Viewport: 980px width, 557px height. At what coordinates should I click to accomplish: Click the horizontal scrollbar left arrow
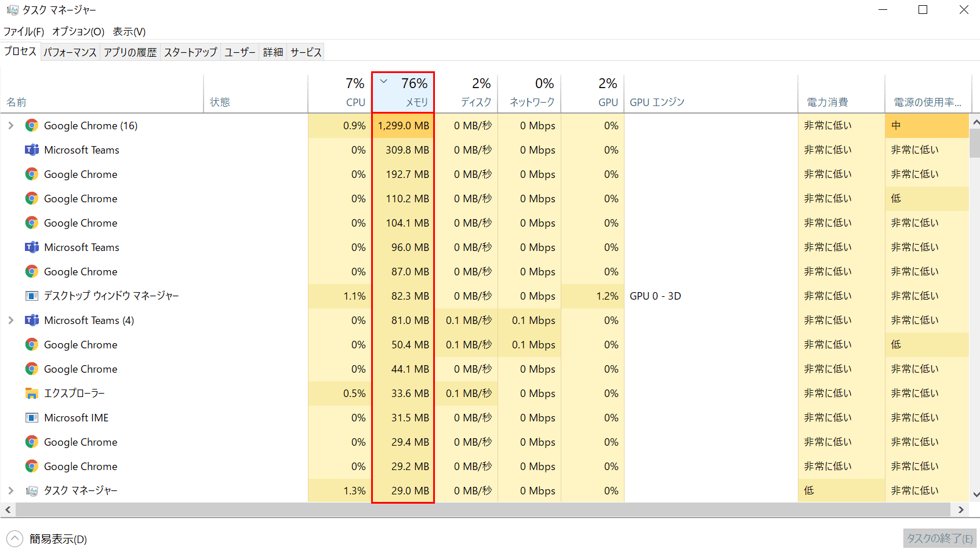(8, 509)
